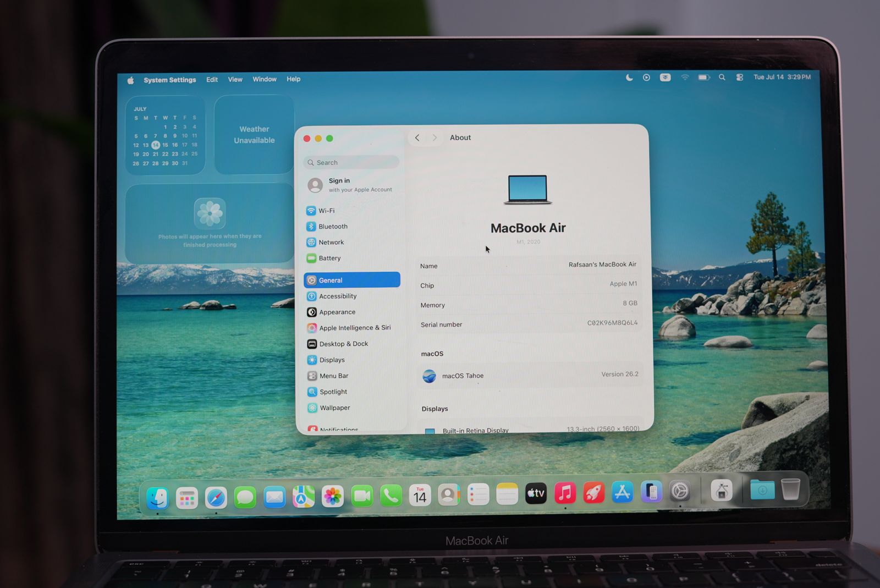Click the battery status icon in menu bar
Screen dimensions: 880x588
coord(704,78)
